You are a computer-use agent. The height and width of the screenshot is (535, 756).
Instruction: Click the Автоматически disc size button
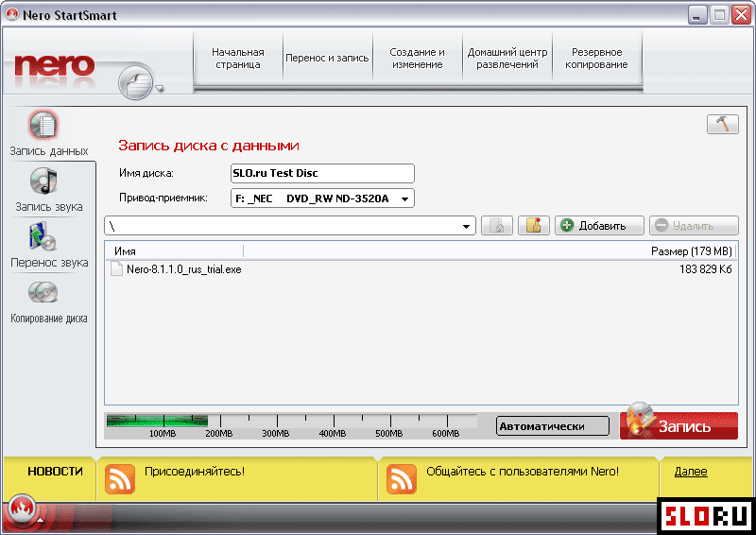point(553,426)
